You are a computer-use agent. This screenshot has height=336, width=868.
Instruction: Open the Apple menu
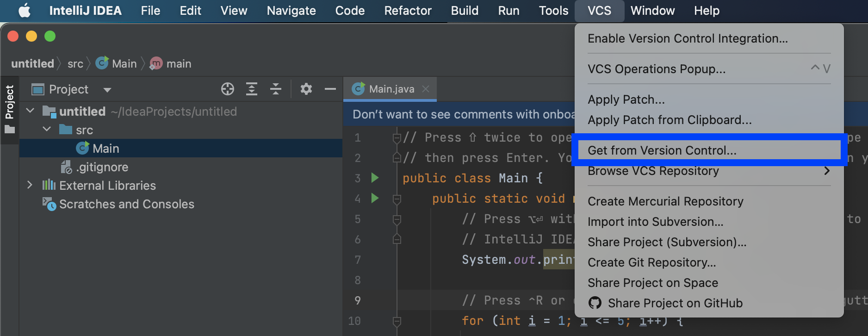click(x=24, y=10)
